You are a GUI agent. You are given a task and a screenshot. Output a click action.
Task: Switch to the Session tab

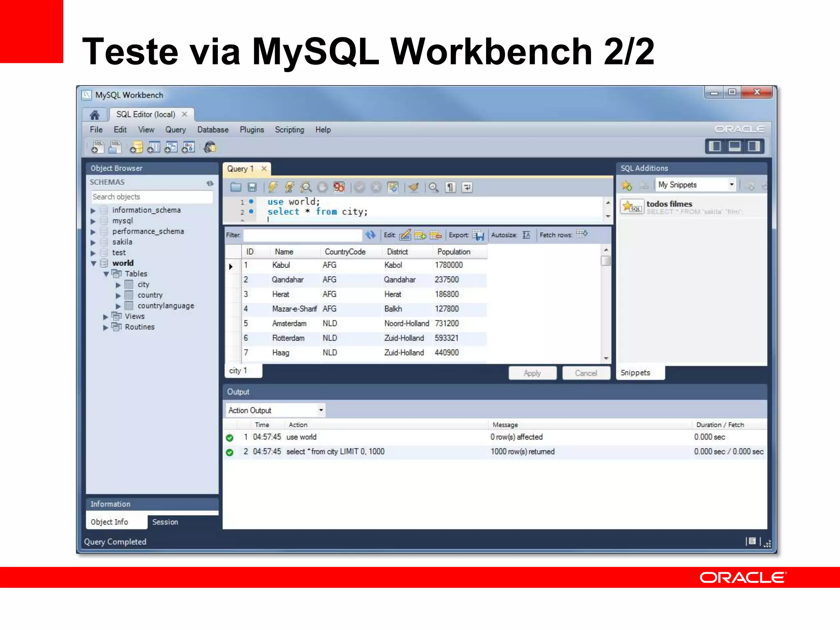165,522
